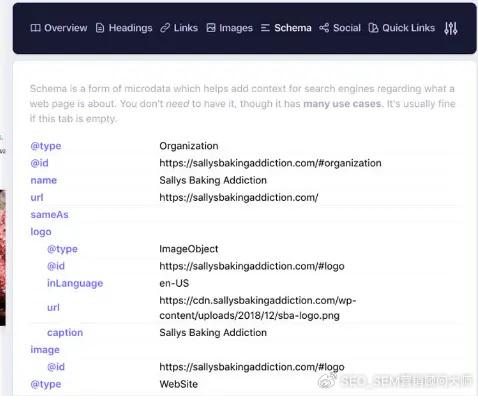Click the 'logo' property label
The height and width of the screenshot is (396, 478).
41,232
